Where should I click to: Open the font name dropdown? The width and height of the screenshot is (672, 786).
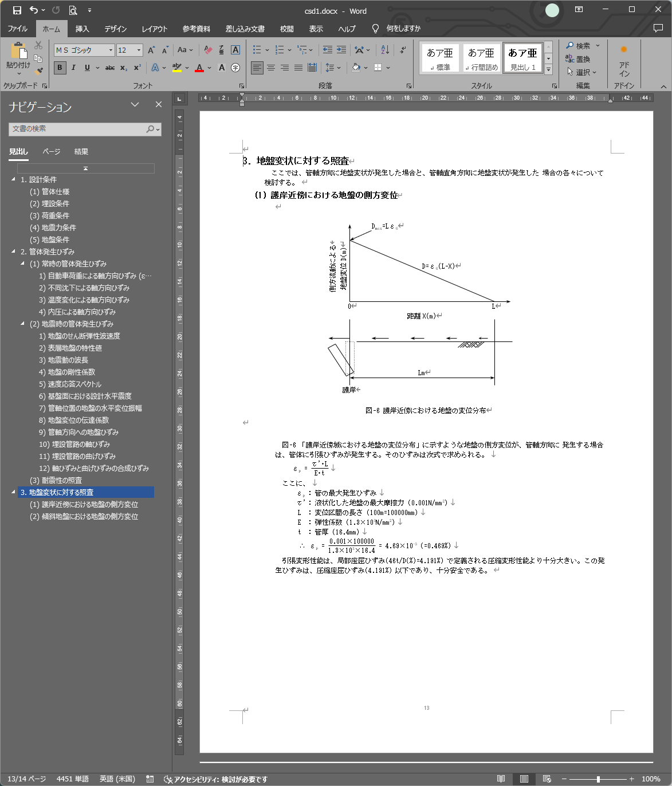pyautogui.click(x=111, y=50)
